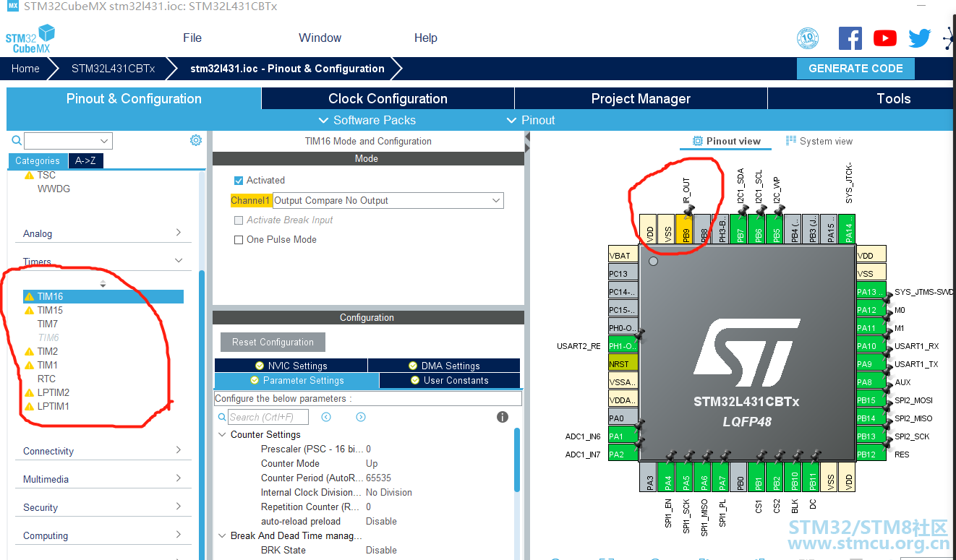Select pin PC13 on the chip
This screenshot has width=956, height=560.
(x=623, y=274)
